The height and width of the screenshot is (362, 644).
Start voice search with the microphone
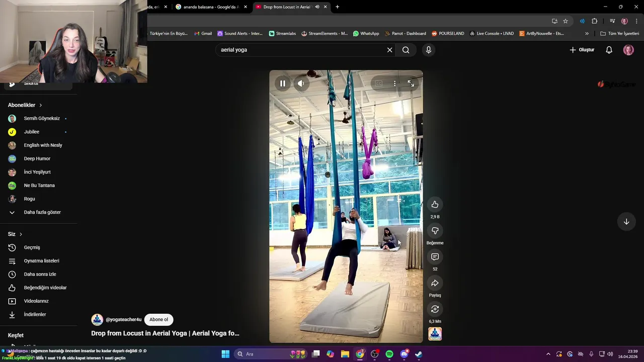click(428, 50)
